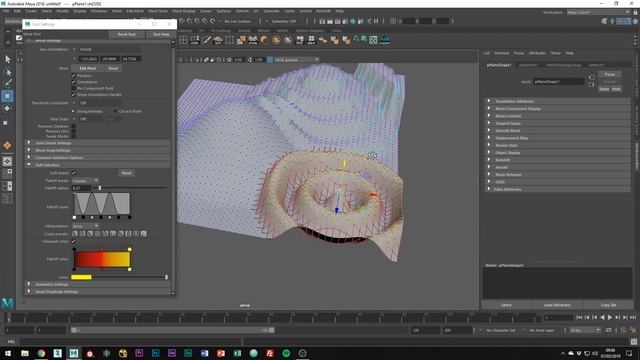Open the Axis Orientation World dropdown

coord(107,49)
